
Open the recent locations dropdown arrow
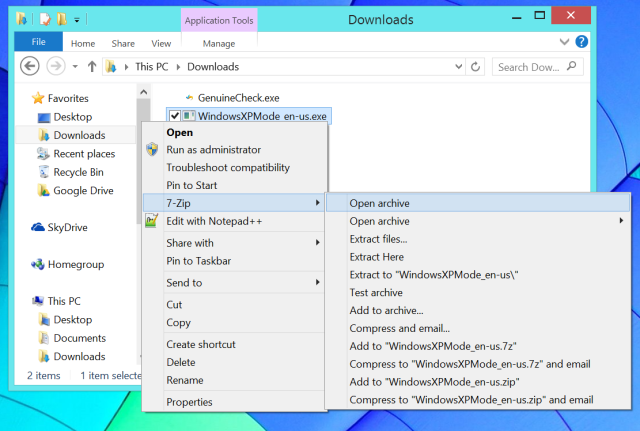(74, 67)
